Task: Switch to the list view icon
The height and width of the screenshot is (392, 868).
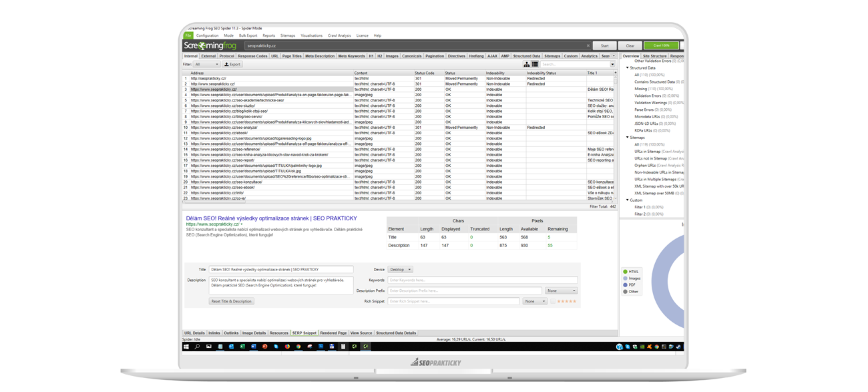Action: click(535, 65)
